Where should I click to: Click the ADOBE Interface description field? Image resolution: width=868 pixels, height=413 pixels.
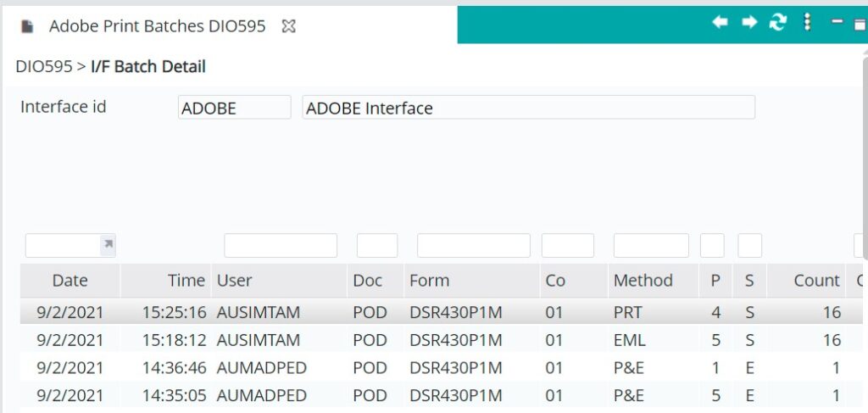point(529,108)
